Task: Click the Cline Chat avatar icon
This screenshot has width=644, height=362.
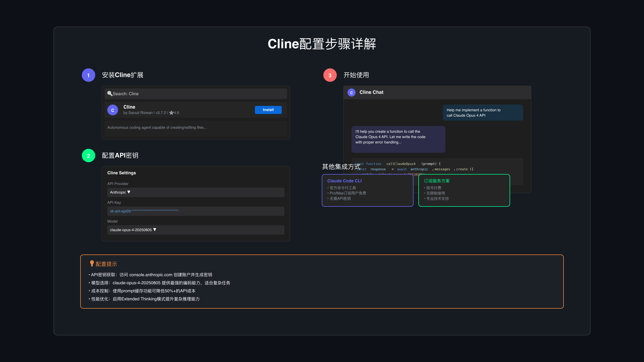Action: 352,93
